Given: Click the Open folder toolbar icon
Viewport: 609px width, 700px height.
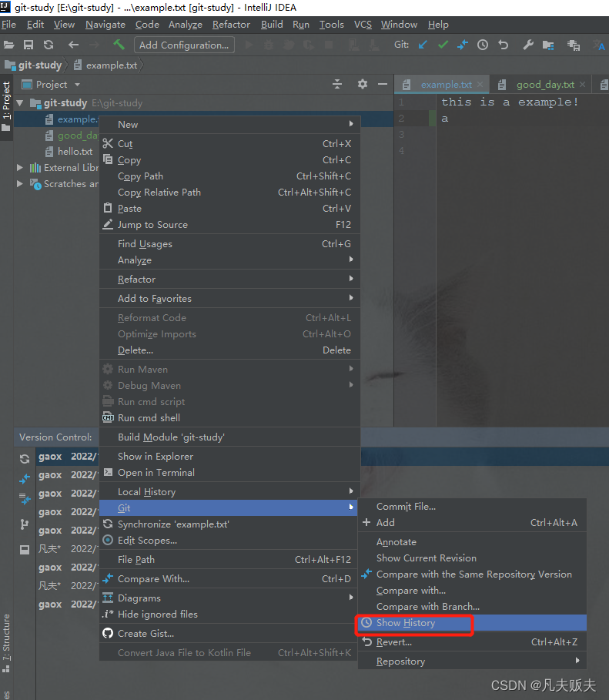Looking at the screenshot, I should [9, 45].
